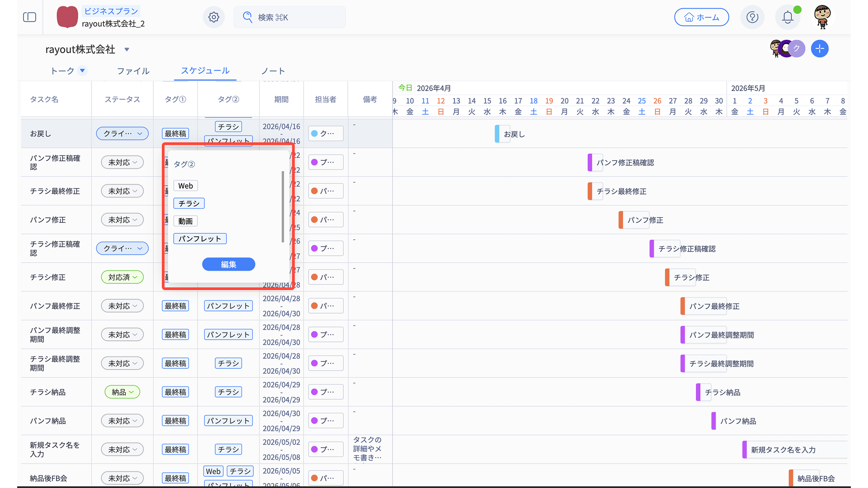Screen dimensions: 868x488
Task: Open the トーク tab dropdown arrow
Action: point(82,70)
